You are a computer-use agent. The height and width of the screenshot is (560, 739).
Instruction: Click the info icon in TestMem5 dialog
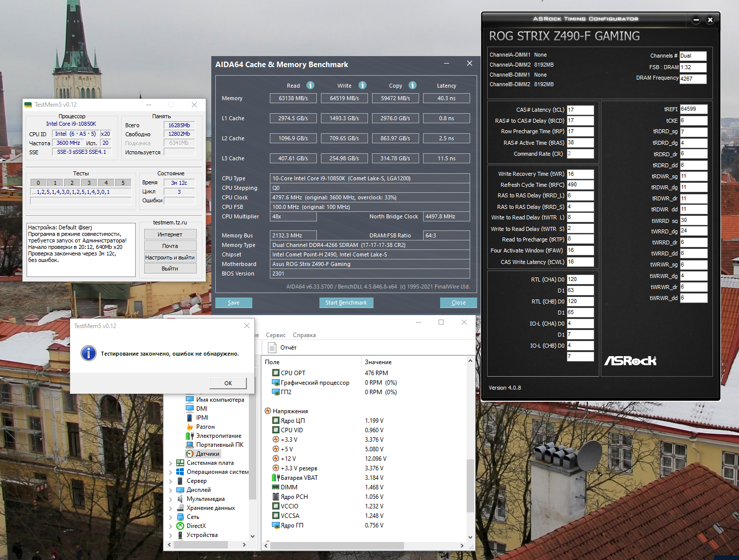point(89,353)
